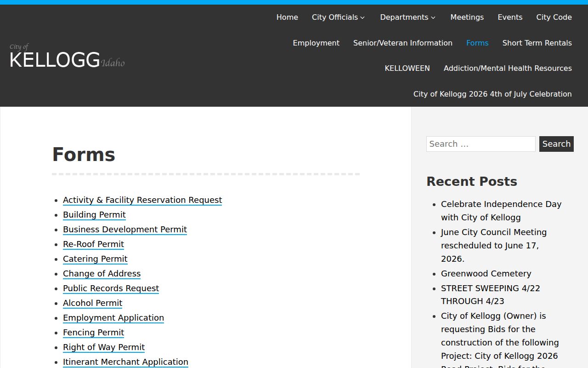Open City Code in the navigation
This screenshot has height=368, width=588.
click(x=554, y=17)
